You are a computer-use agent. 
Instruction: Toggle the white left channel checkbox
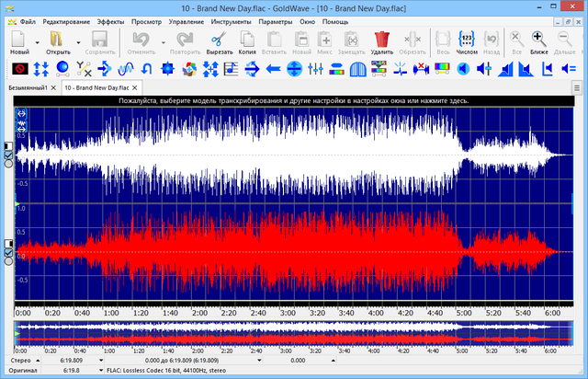tap(8, 156)
